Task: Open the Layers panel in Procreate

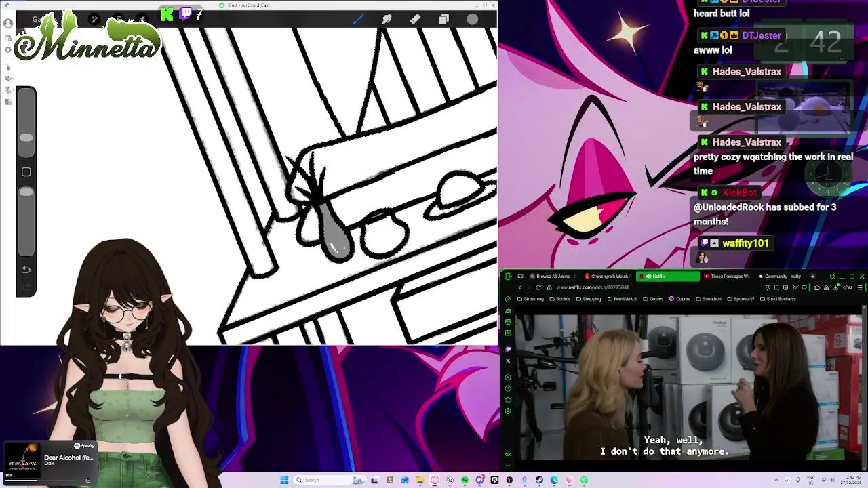Action: point(443,19)
